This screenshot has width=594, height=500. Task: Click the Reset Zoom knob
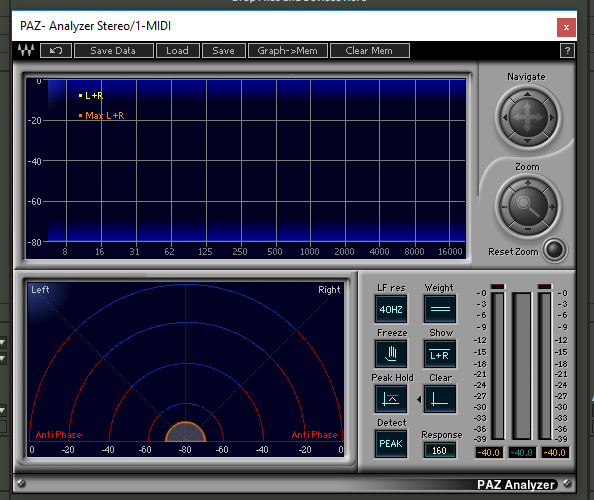tap(554, 250)
